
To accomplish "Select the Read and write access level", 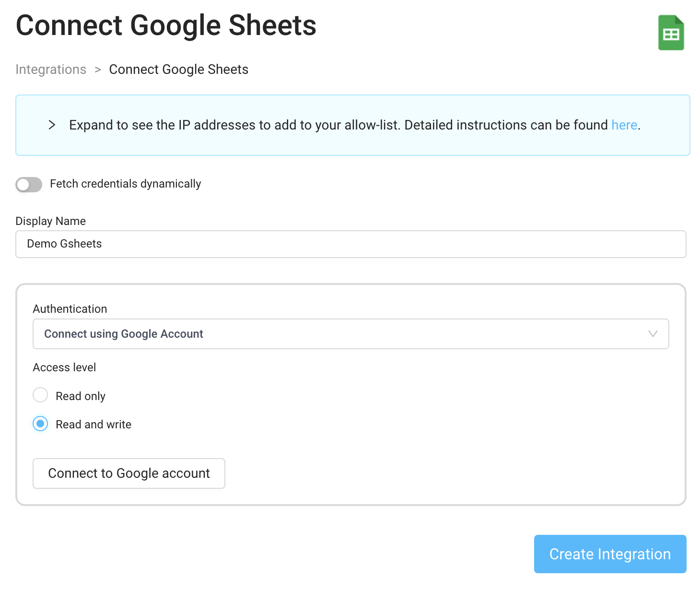I will (x=40, y=424).
